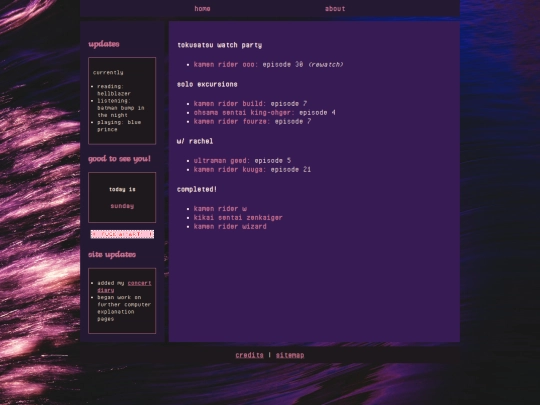Viewport: 540px width, 405px height.
Task: Click 'episode 5' next to ultraman geed
Action: tap(273, 161)
